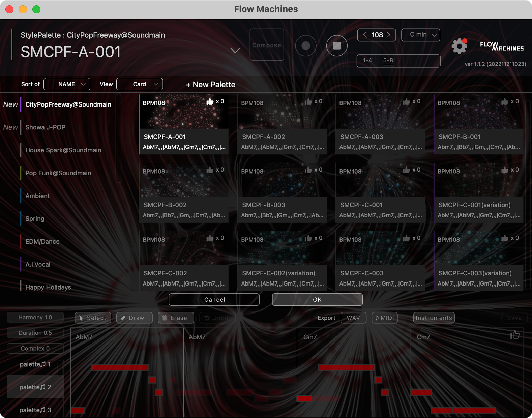The width and height of the screenshot is (532, 418).
Task: Open the Instruments panel
Action: click(434, 318)
